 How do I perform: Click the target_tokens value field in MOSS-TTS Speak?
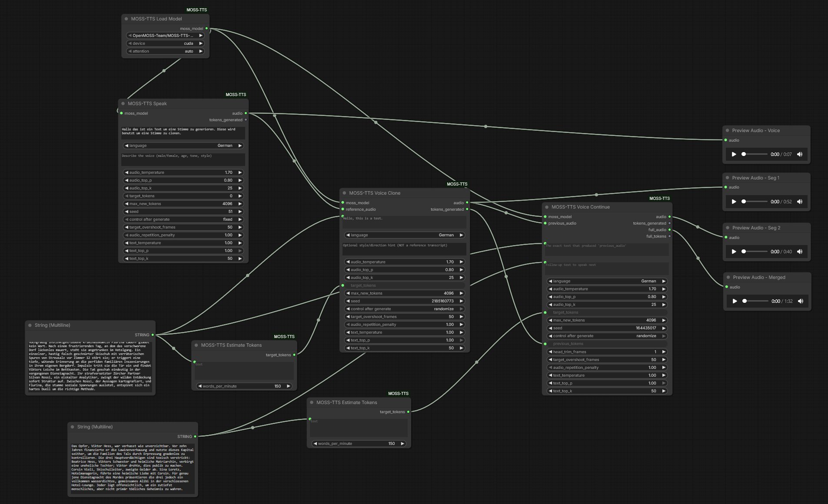(183, 196)
